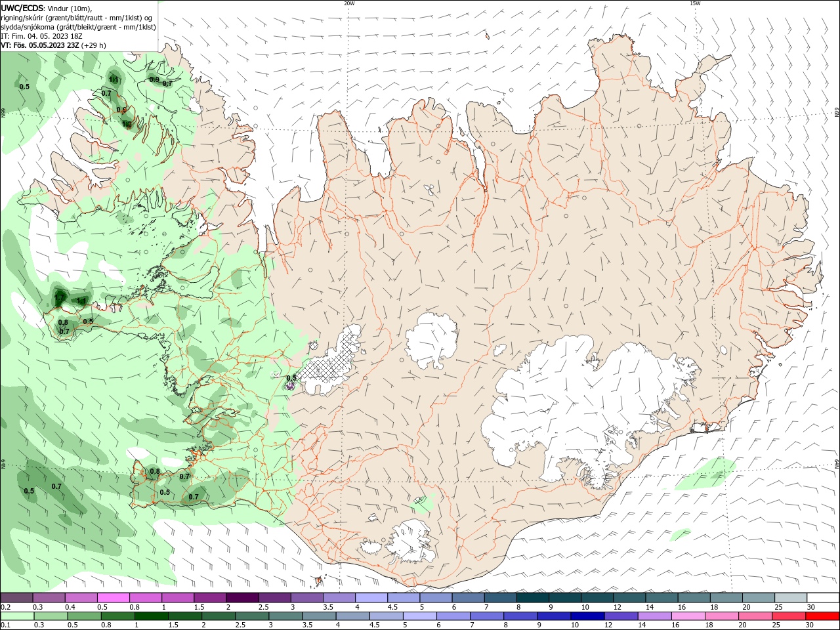Viewport: 840px width, 630px height.
Task: Pick the bright red 30 swatch, lower scale
Action: 822,616
